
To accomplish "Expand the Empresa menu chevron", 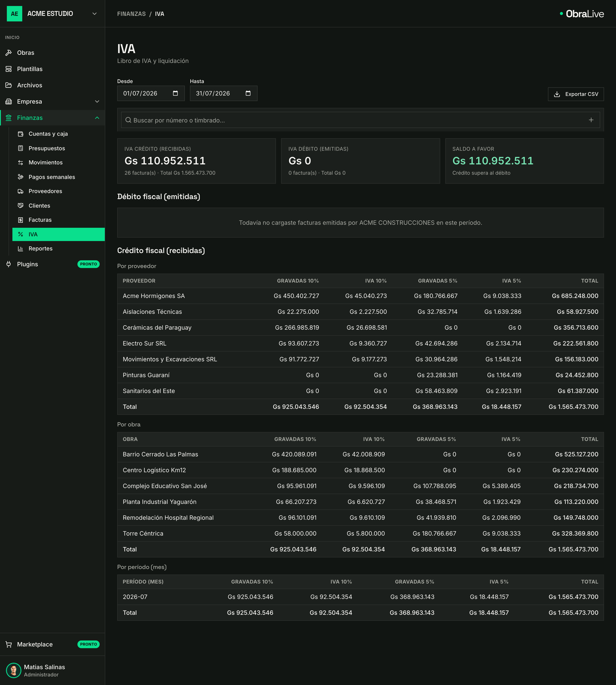I will click(x=97, y=101).
